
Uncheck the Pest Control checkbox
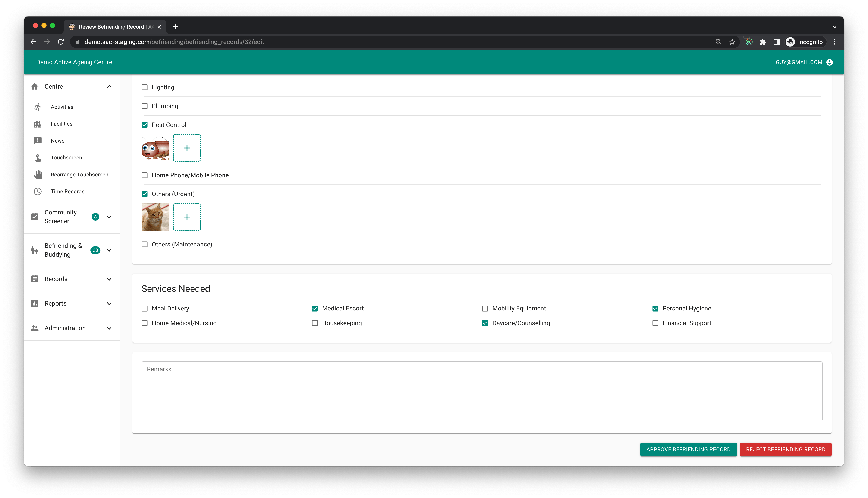(x=144, y=125)
